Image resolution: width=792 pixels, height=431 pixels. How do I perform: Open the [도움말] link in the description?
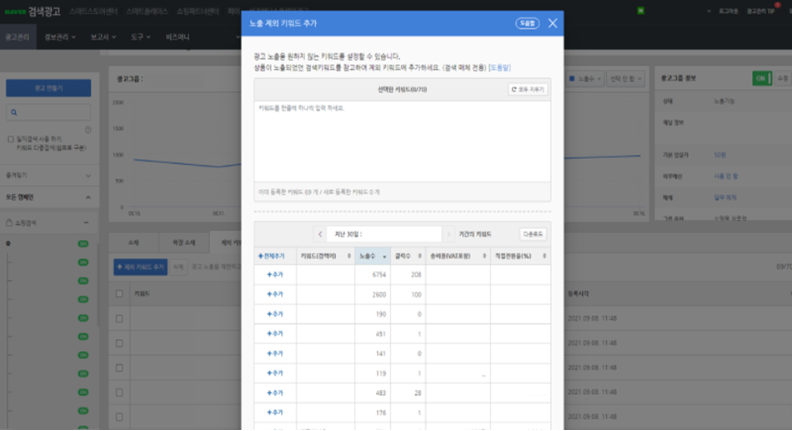pyautogui.click(x=500, y=68)
